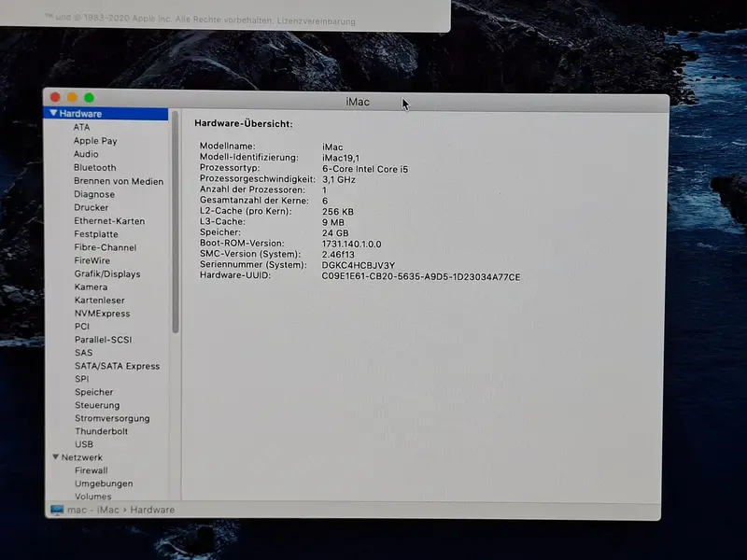
Task: Select SMC version 2.46f13
Action: tap(338, 254)
